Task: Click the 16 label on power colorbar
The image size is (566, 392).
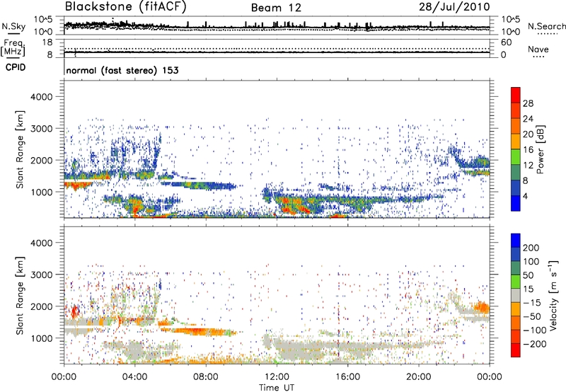Action: [528, 150]
